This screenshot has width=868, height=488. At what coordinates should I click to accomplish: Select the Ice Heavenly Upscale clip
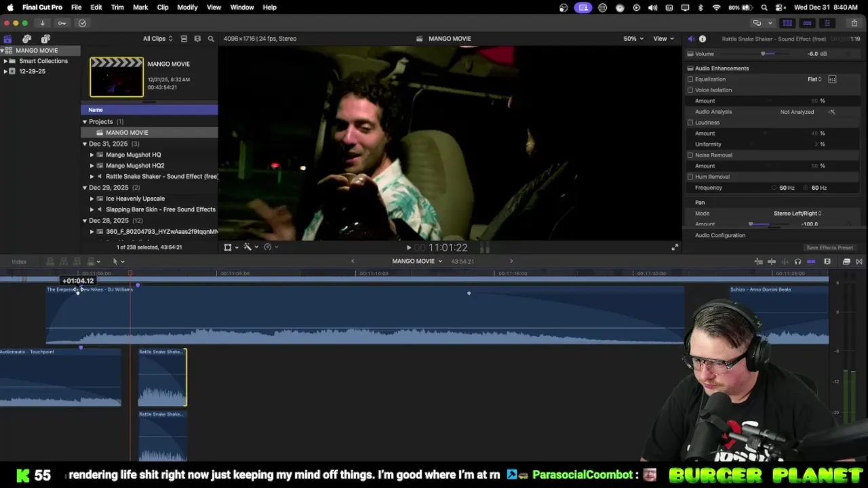coord(135,199)
